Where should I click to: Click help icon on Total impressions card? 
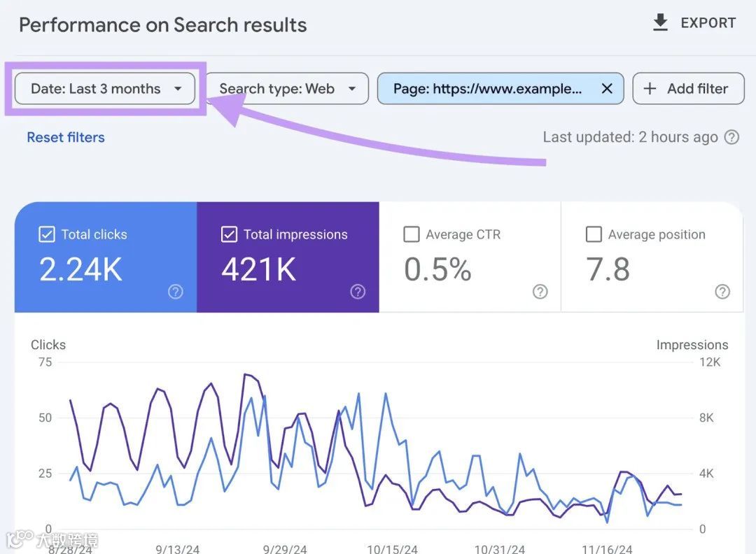point(358,292)
